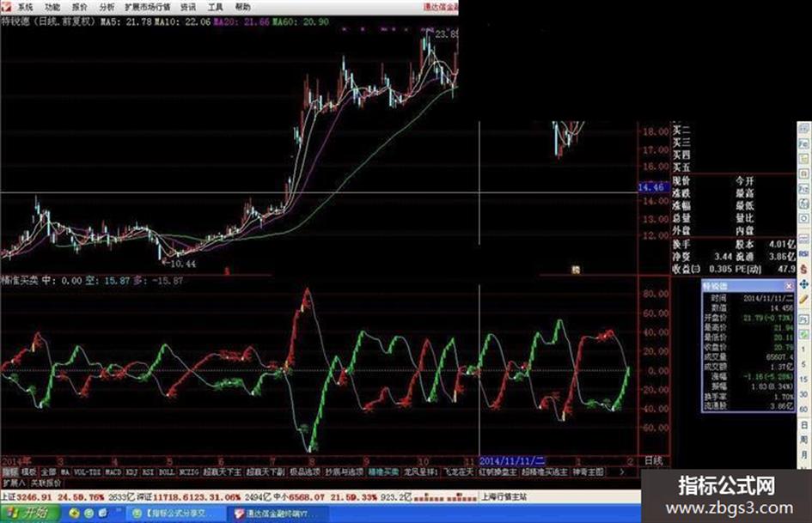Click the 特锐德 stock title text
Image resolution: width=812 pixels, height=523 pixels.
(15, 21)
